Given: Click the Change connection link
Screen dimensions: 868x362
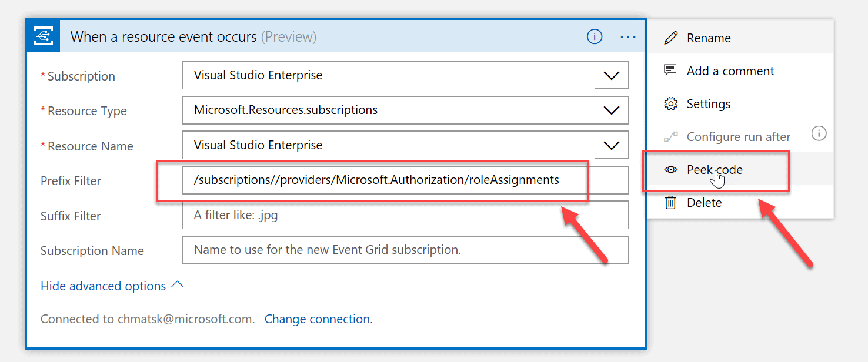Looking at the screenshot, I should coord(318,319).
